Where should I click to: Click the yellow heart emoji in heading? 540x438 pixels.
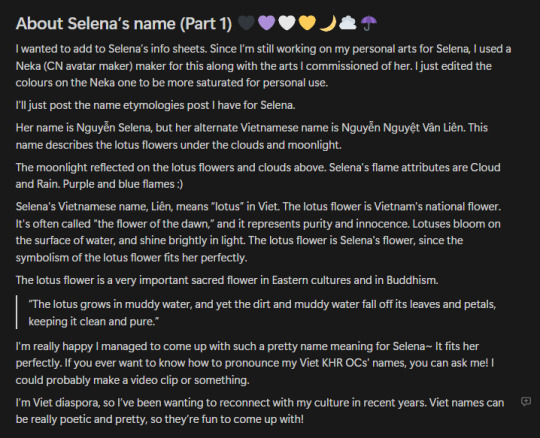tap(307, 23)
